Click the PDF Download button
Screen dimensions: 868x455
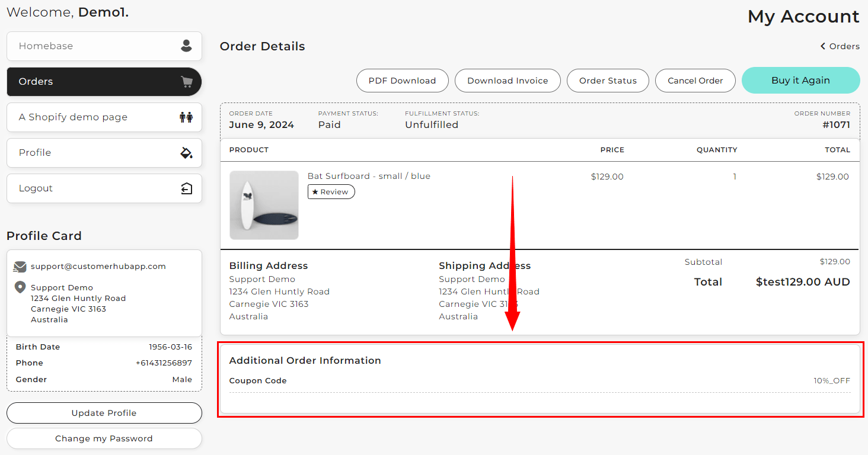point(403,80)
